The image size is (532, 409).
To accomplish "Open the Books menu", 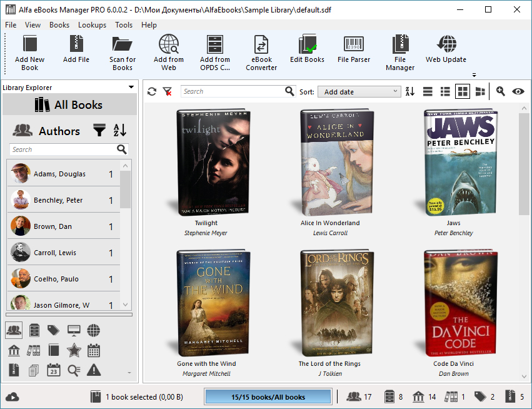I will 59,25.
